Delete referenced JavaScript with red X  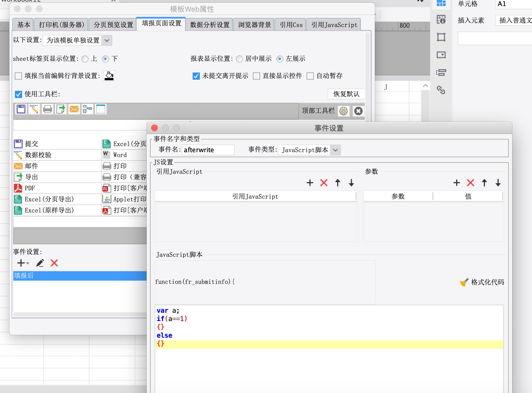pos(324,183)
